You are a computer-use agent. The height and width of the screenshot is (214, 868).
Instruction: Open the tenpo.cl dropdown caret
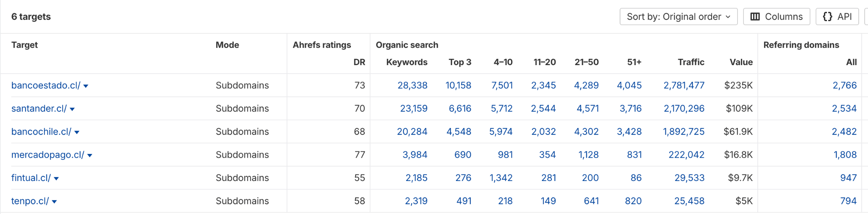pyautogui.click(x=54, y=202)
